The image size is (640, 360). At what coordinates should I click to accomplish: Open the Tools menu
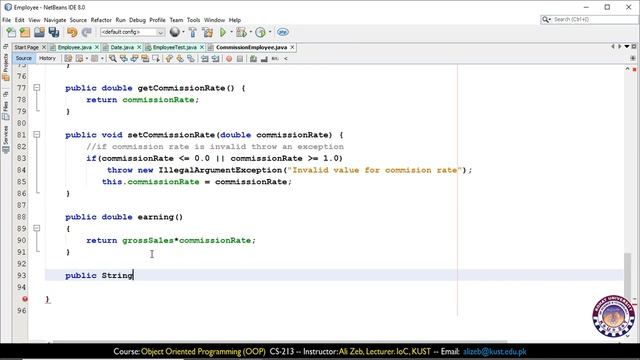[193, 20]
